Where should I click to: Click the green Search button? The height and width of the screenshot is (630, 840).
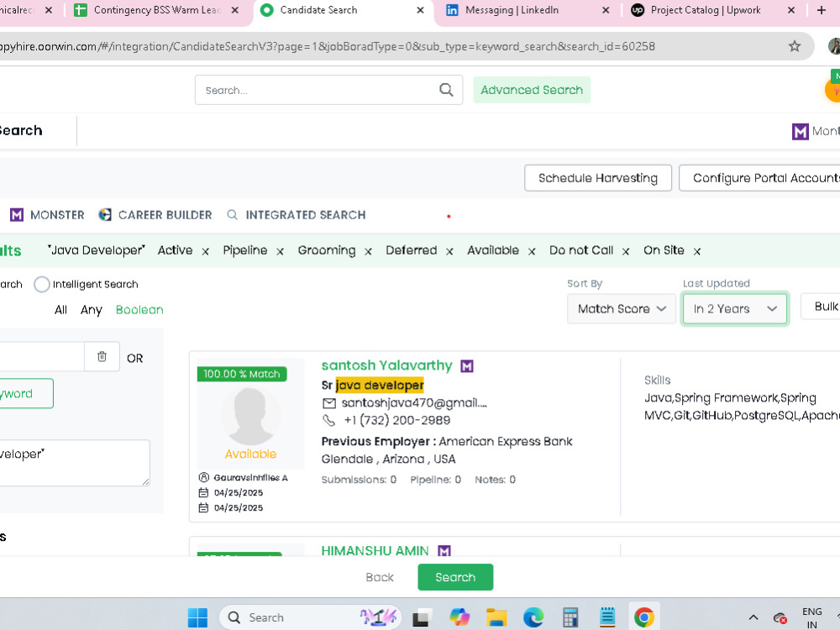coord(455,577)
